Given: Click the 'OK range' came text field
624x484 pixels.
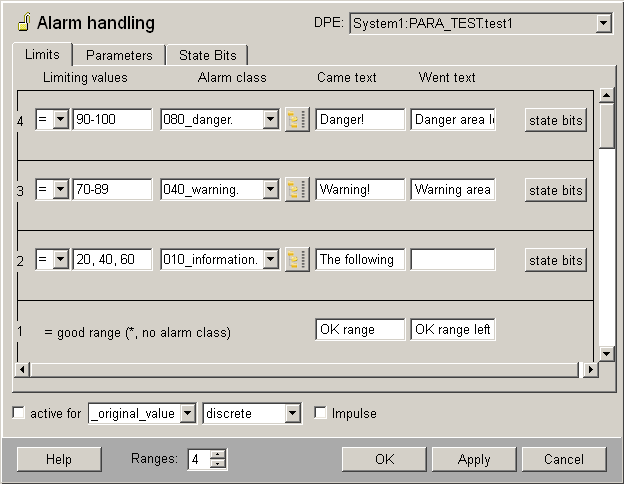Looking at the screenshot, I should click(x=360, y=329).
